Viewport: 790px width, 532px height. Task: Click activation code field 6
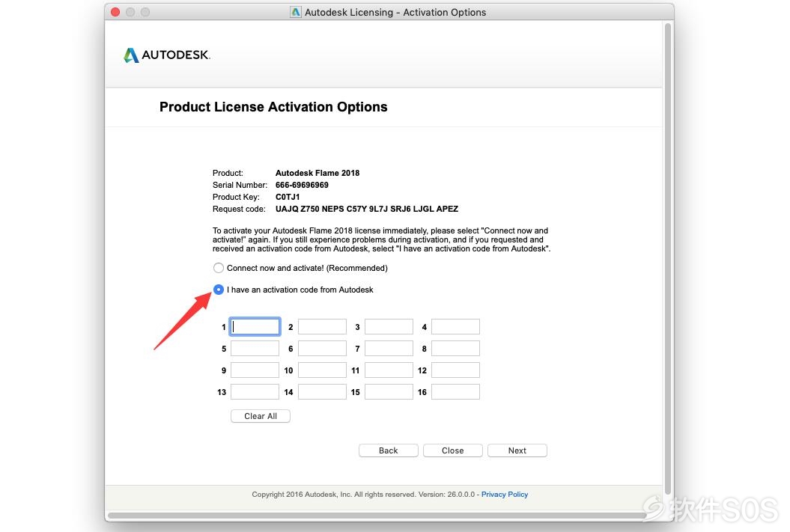pyautogui.click(x=322, y=348)
